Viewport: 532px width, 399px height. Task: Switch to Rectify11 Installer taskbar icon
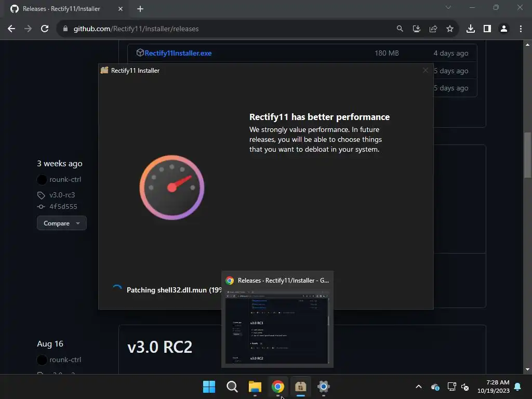(301, 387)
